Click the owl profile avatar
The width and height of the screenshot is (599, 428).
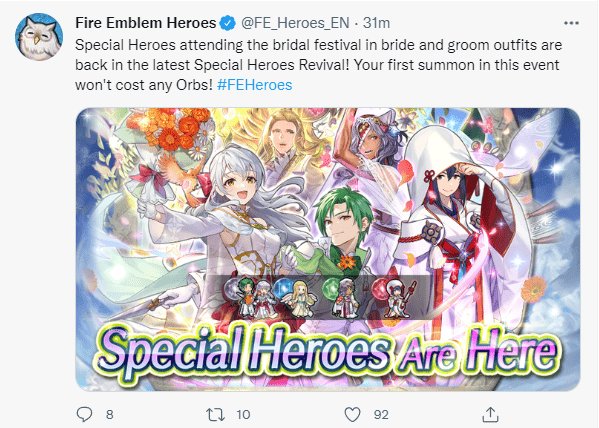point(39,37)
